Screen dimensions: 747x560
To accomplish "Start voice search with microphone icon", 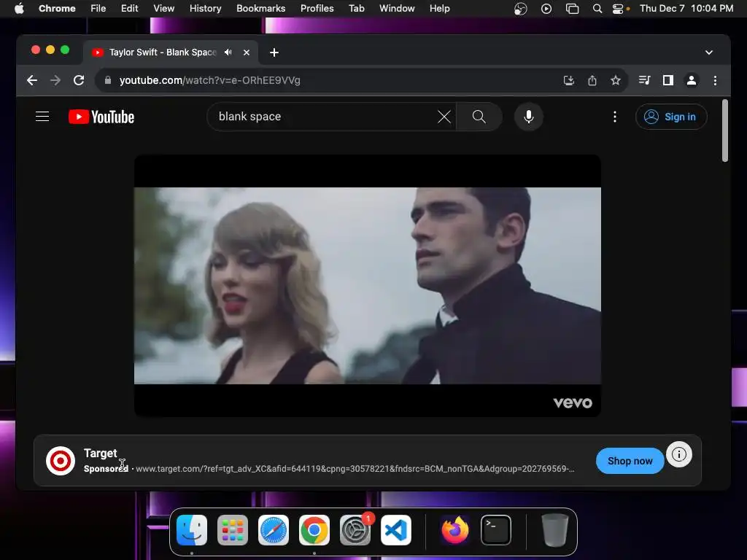I will 528,117.
